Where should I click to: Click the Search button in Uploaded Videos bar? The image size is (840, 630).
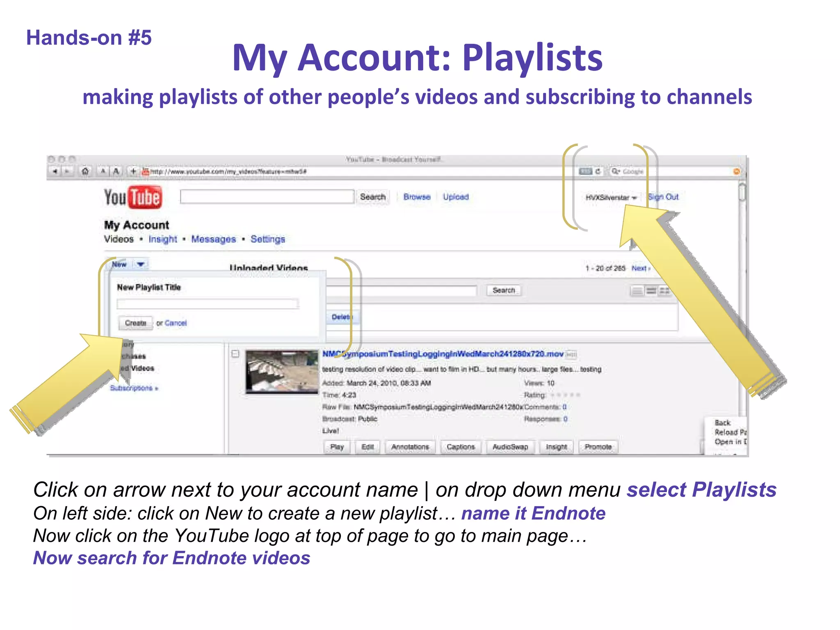click(x=504, y=290)
